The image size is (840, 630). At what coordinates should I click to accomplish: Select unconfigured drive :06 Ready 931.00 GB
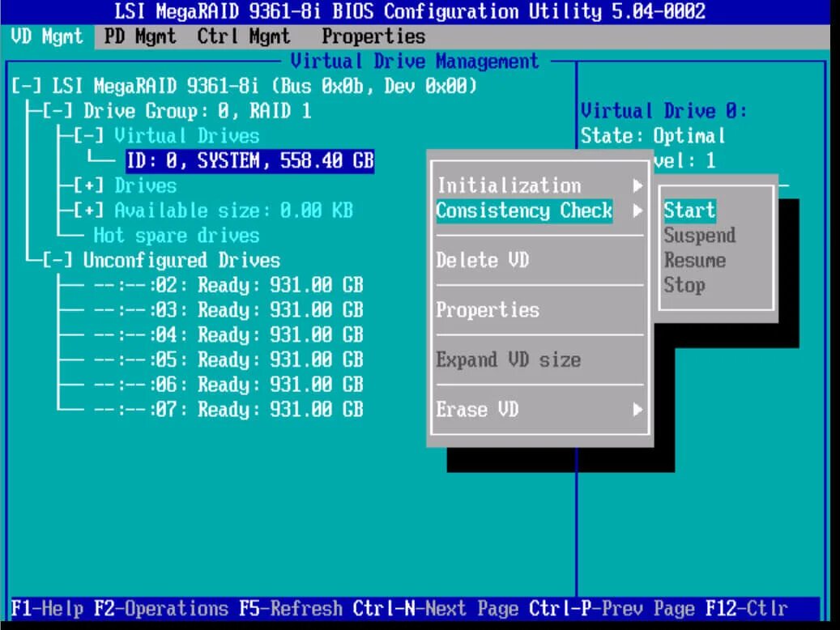tap(228, 385)
